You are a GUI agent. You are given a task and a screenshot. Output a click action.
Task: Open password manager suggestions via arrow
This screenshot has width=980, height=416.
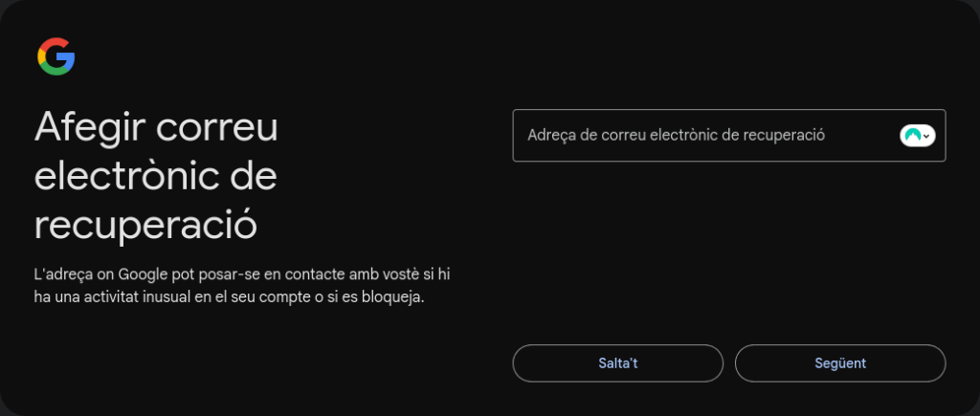(x=926, y=136)
